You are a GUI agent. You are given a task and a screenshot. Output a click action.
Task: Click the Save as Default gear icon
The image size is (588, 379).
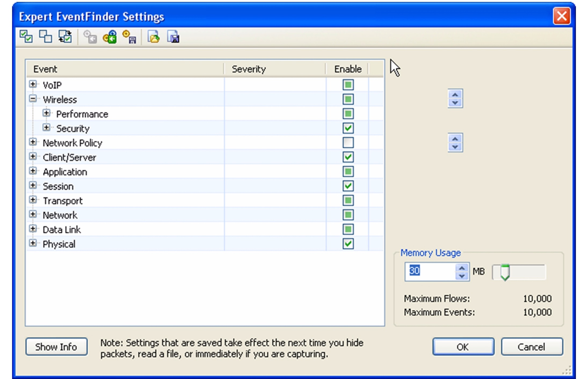point(129,37)
